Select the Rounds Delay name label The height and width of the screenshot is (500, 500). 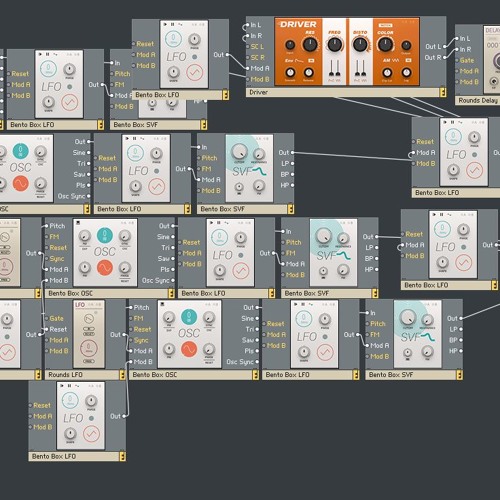tap(478, 100)
